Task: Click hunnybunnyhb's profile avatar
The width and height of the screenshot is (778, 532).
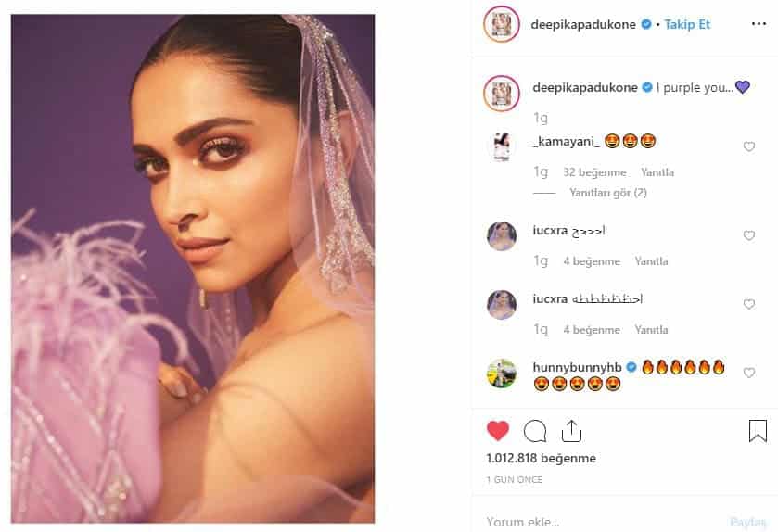Action: click(x=502, y=373)
